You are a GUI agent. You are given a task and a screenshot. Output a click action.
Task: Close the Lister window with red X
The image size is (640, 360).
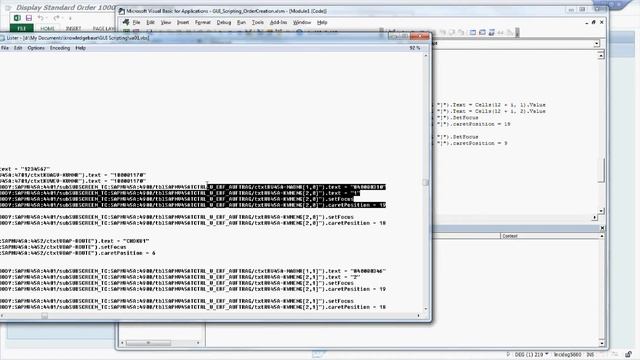pyautogui.click(x=419, y=37)
